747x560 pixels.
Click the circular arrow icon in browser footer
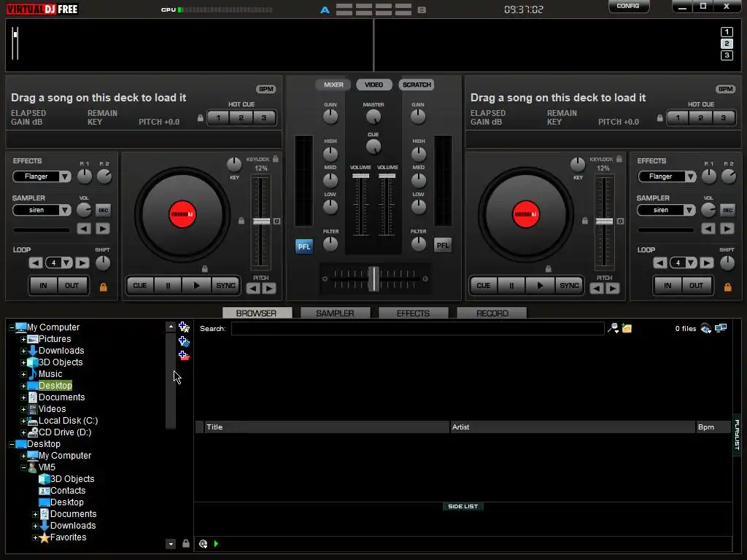(x=204, y=543)
